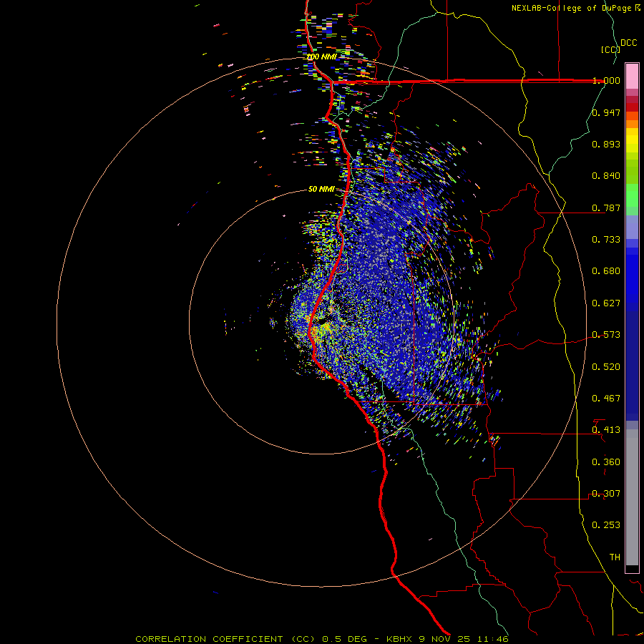Click the 0.787 scale value
644x644 pixels.
pyautogui.click(x=606, y=208)
